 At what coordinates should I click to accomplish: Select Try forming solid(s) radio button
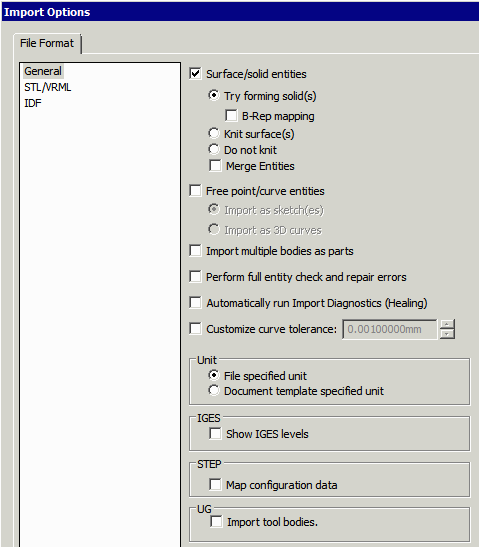tap(214, 95)
